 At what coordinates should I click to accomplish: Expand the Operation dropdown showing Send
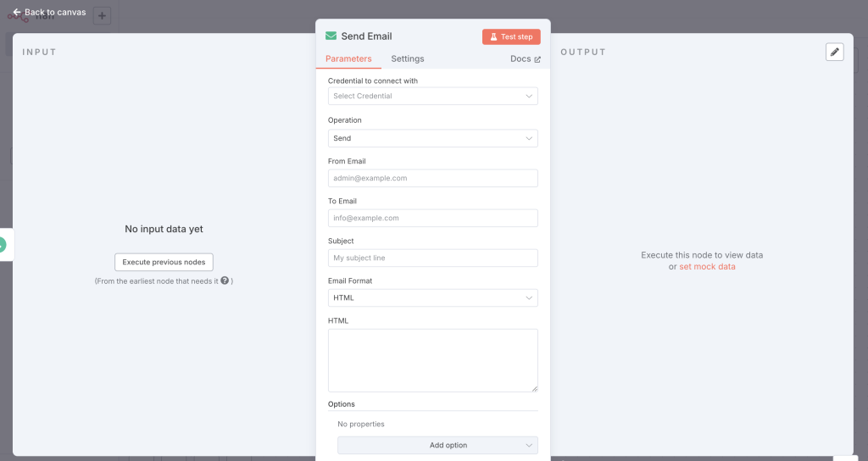tap(432, 138)
